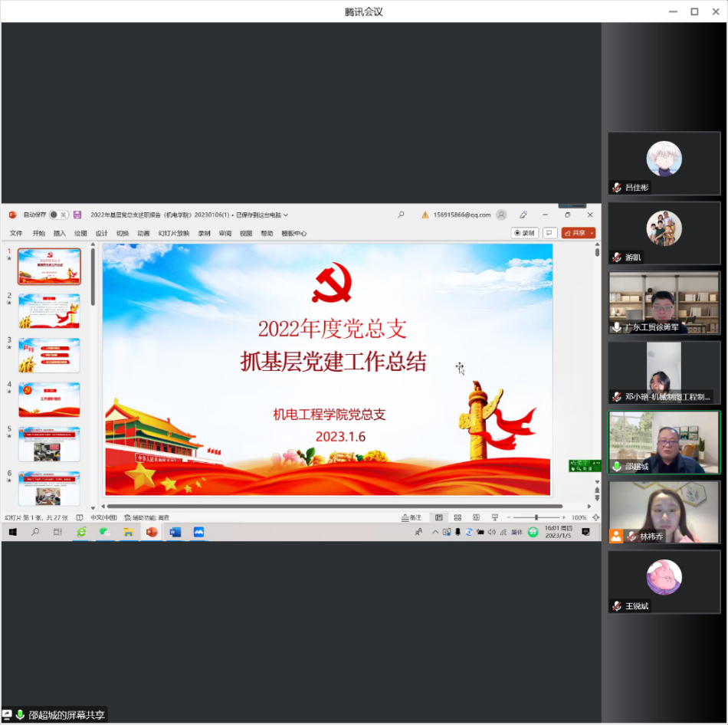Click the red 共享 (Share) button

tap(575, 233)
